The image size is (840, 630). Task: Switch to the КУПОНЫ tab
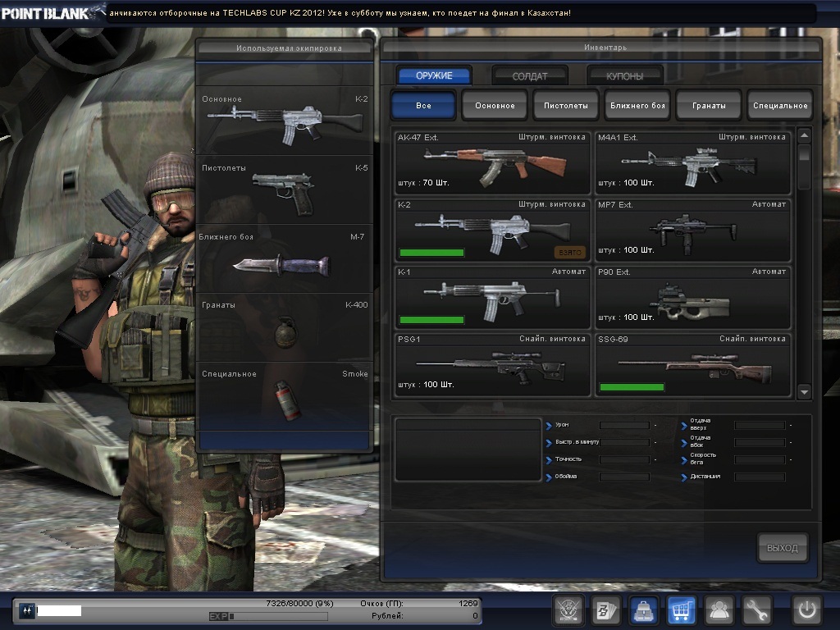pyautogui.click(x=624, y=76)
